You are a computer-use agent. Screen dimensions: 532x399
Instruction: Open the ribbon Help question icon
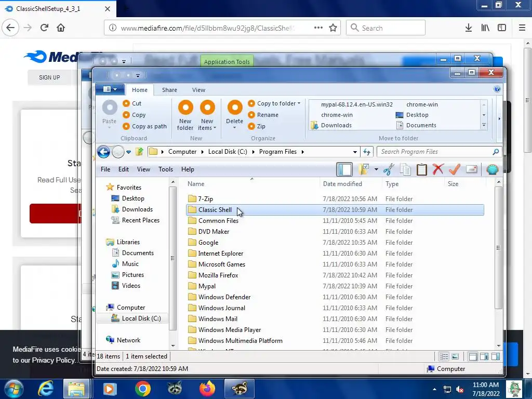pos(497,89)
